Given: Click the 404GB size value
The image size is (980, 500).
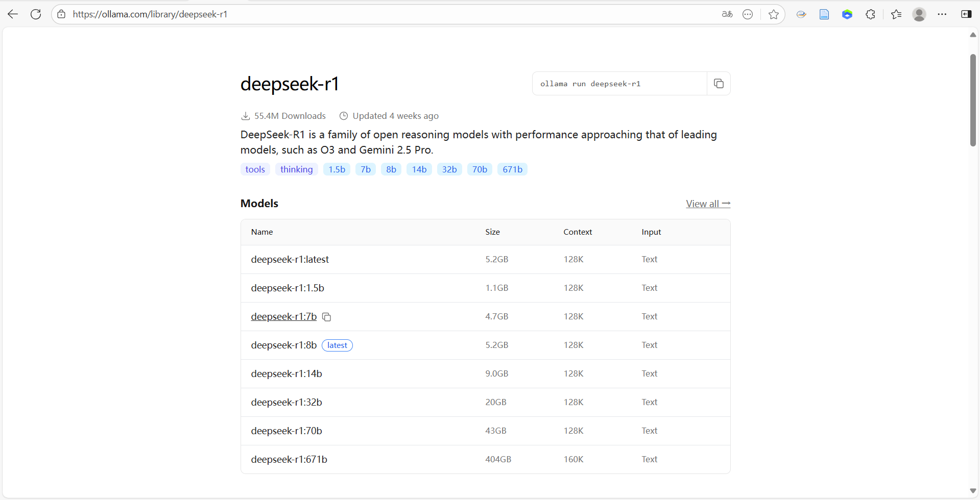Looking at the screenshot, I should click(498, 459).
